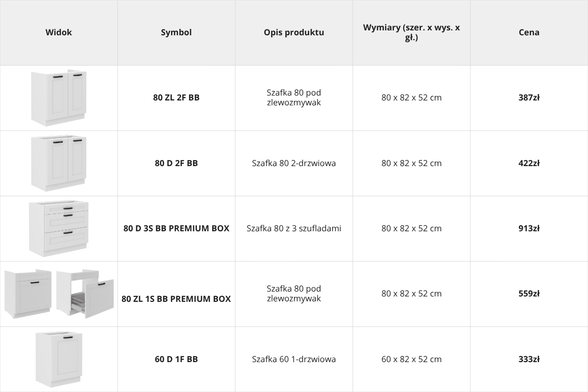Click the 60 x 82 x 52 cm dimensions

pos(412,359)
